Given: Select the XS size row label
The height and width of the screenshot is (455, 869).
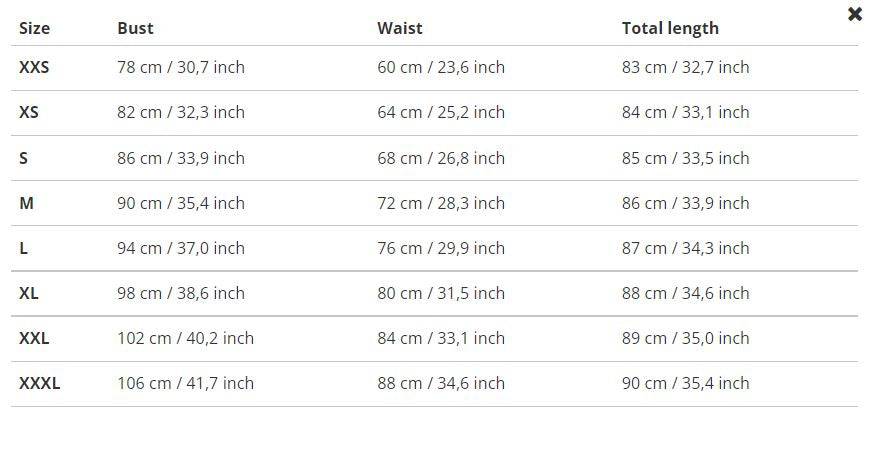Looking at the screenshot, I should 29,112.
